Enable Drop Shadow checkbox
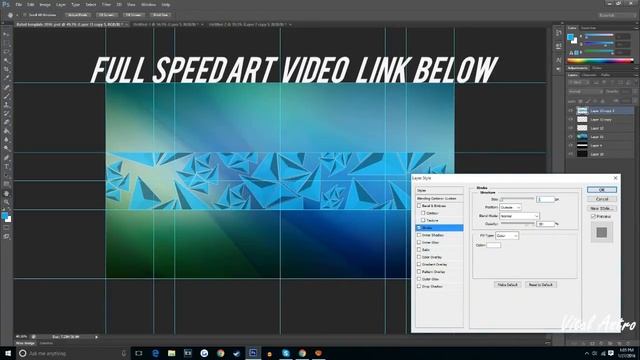The image size is (640, 360). (419, 286)
